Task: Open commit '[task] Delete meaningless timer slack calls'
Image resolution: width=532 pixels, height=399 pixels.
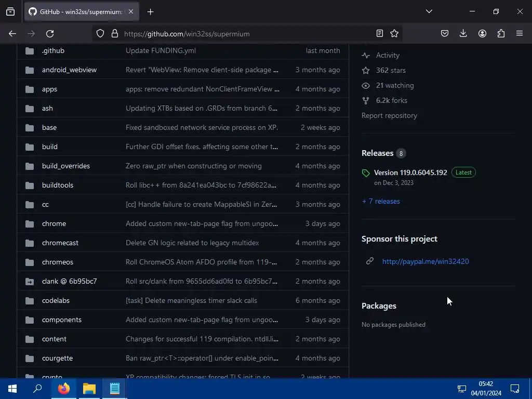Action: coord(191,301)
